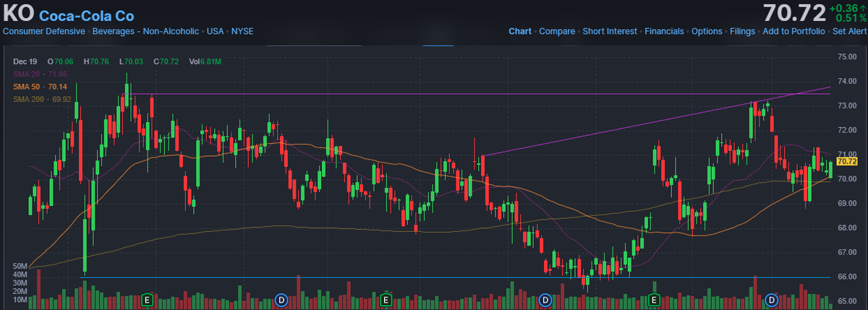Click the low price L70.03
This screenshot has width=868, height=310.
(x=132, y=62)
